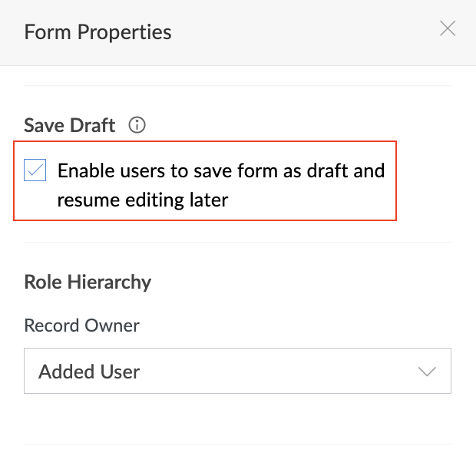This screenshot has width=476, height=476.
Task: Click the word 'Enable' in checkbox label
Action: 86,170
